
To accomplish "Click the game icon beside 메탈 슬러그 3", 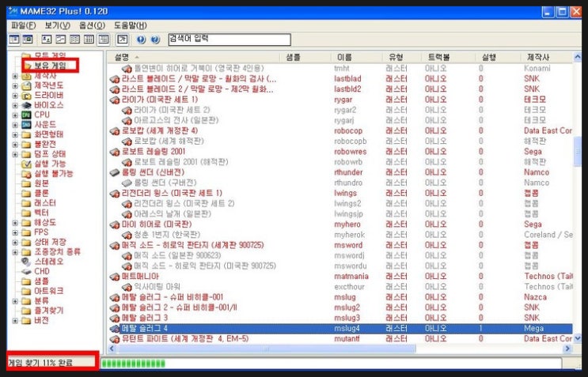I will pos(115,319).
